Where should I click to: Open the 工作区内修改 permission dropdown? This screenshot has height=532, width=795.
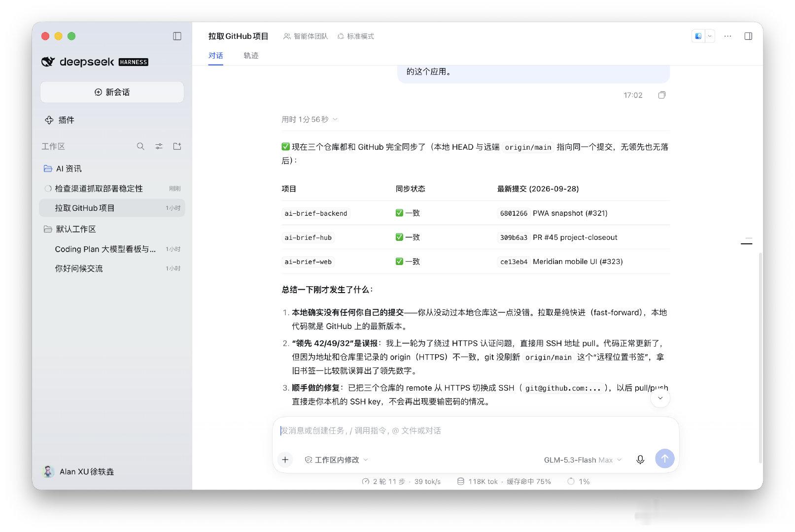point(337,460)
